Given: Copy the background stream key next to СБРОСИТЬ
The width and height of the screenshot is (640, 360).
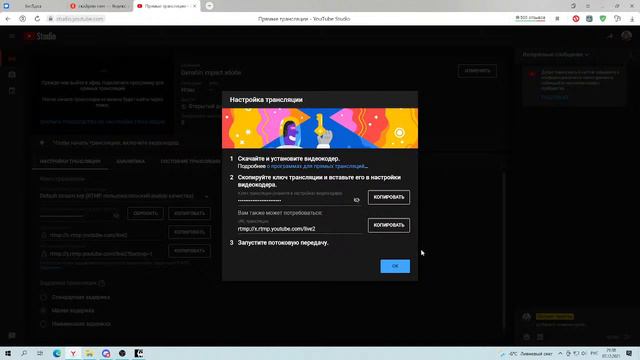Looking at the screenshot, I should point(189,213).
